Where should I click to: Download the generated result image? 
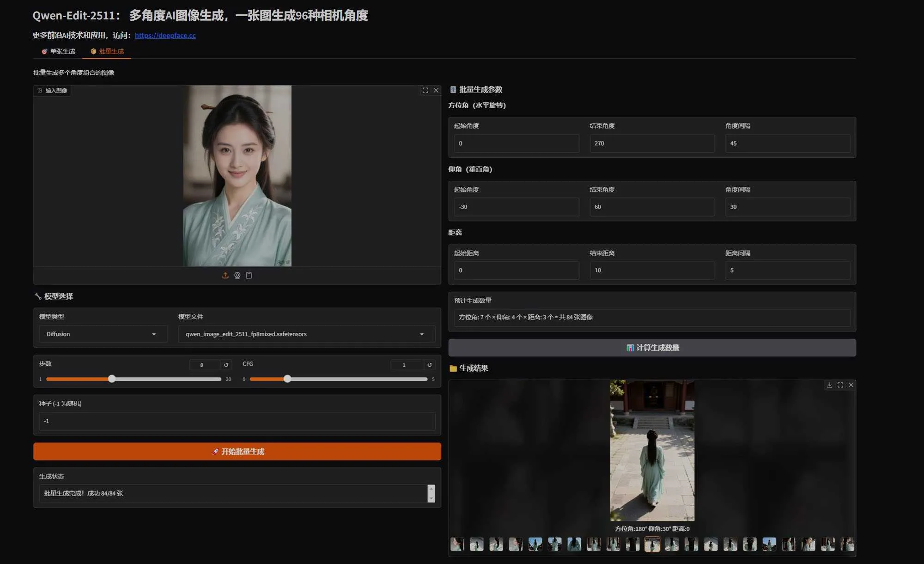pos(829,385)
